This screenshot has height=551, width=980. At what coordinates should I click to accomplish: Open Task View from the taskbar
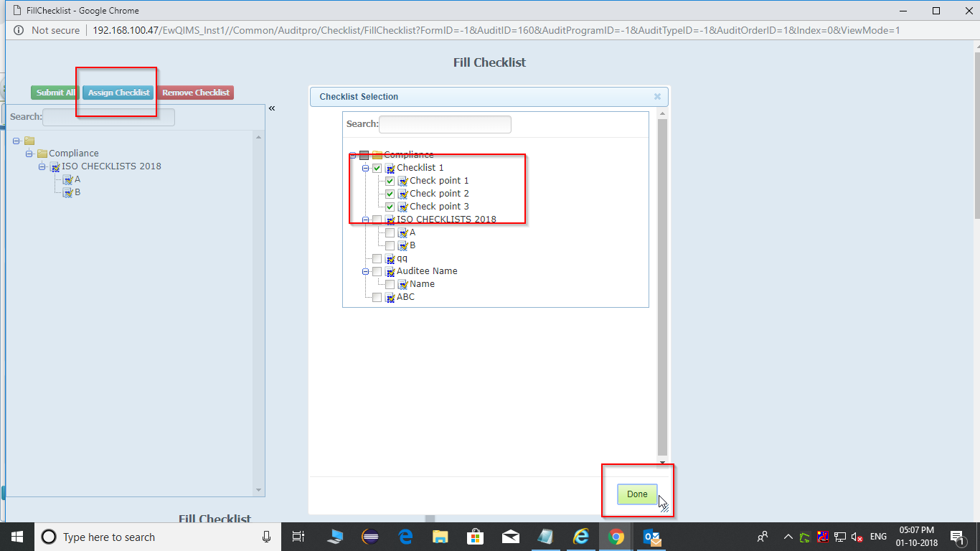pos(299,537)
